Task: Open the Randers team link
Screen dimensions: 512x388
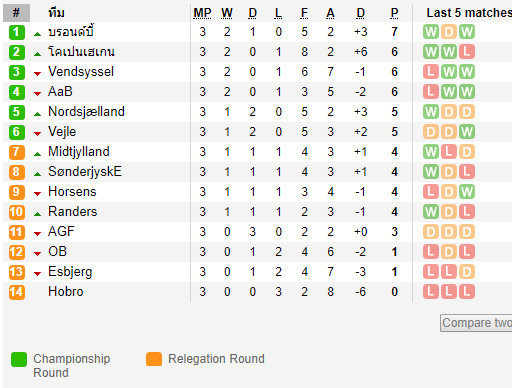Action: pyautogui.click(x=73, y=212)
